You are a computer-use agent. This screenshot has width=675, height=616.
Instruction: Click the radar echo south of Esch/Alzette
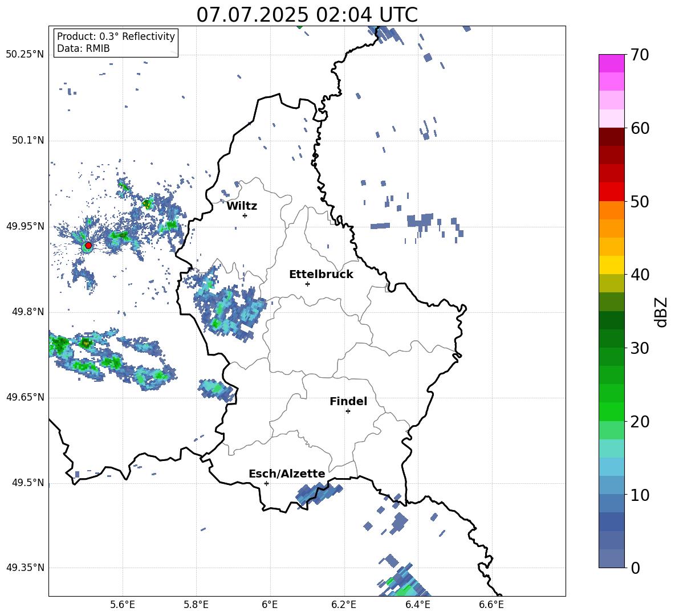click(319, 495)
